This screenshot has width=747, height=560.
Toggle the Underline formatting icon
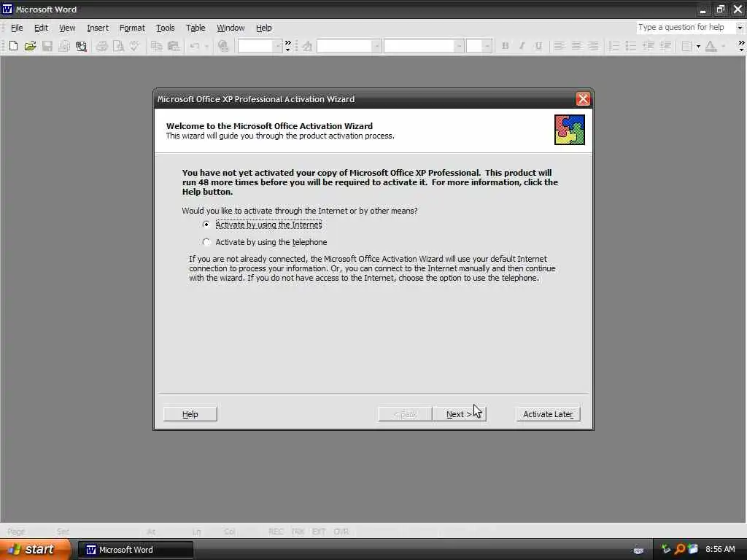pos(538,46)
